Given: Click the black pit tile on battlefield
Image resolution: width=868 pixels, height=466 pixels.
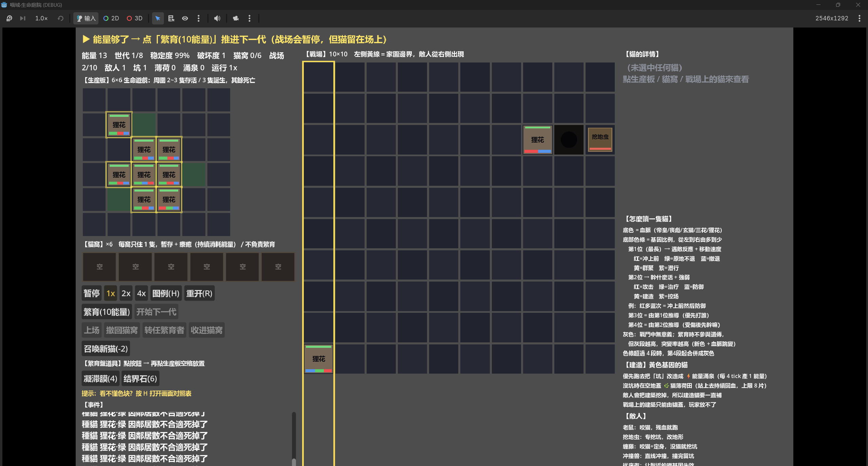Looking at the screenshot, I should click(569, 140).
